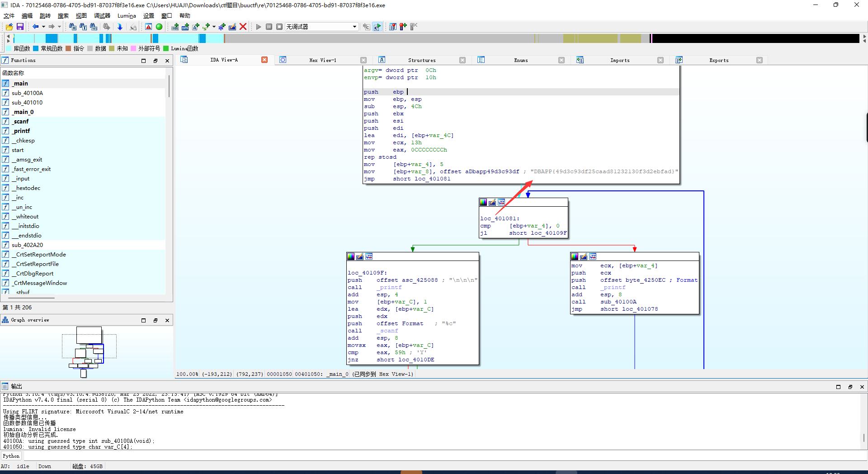Click the 常规函数 blue legend swatch
The image size is (868, 474).
36,48
